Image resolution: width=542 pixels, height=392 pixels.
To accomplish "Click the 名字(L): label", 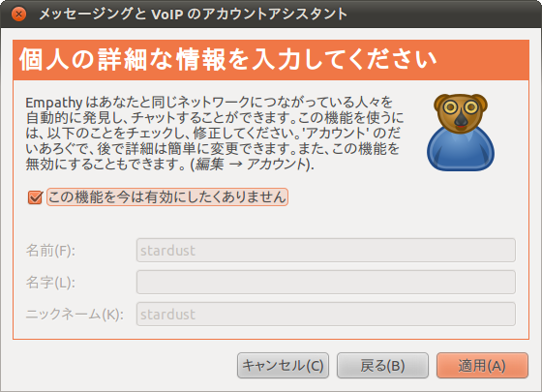I will pos(50,283).
